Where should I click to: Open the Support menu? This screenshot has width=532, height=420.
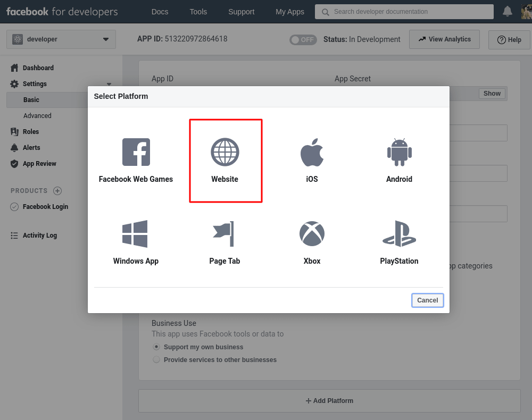tap(241, 12)
